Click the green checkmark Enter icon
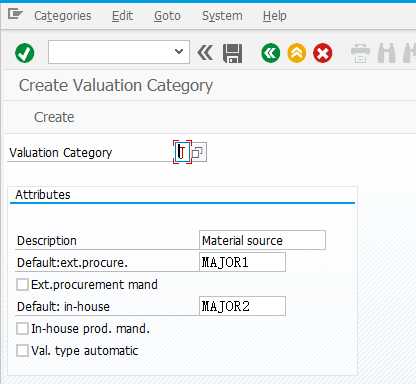This screenshot has height=384, width=416. pos(25,53)
